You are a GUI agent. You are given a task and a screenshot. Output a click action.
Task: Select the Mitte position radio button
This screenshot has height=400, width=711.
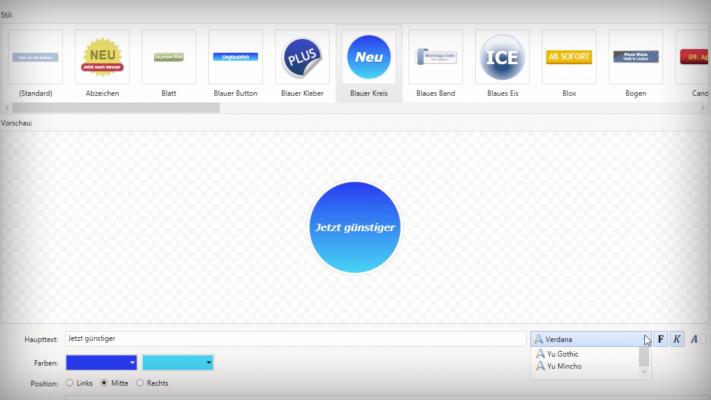tap(104, 383)
